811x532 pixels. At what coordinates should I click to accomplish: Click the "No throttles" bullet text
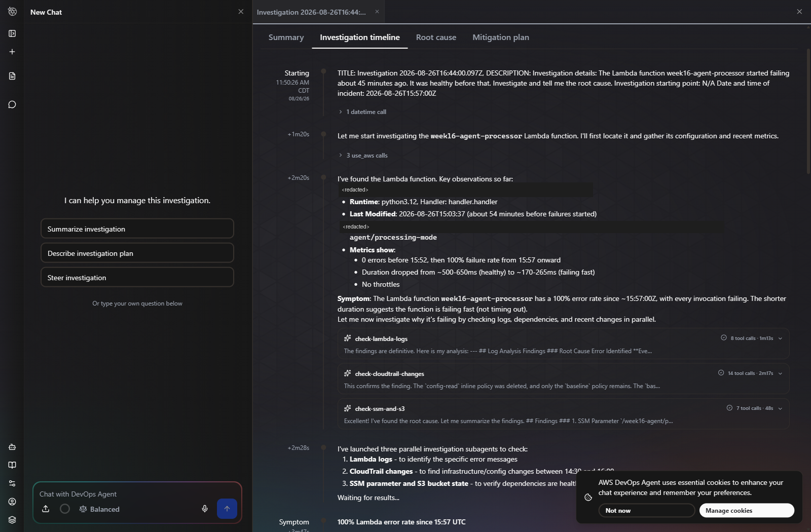tap(381, 284)
